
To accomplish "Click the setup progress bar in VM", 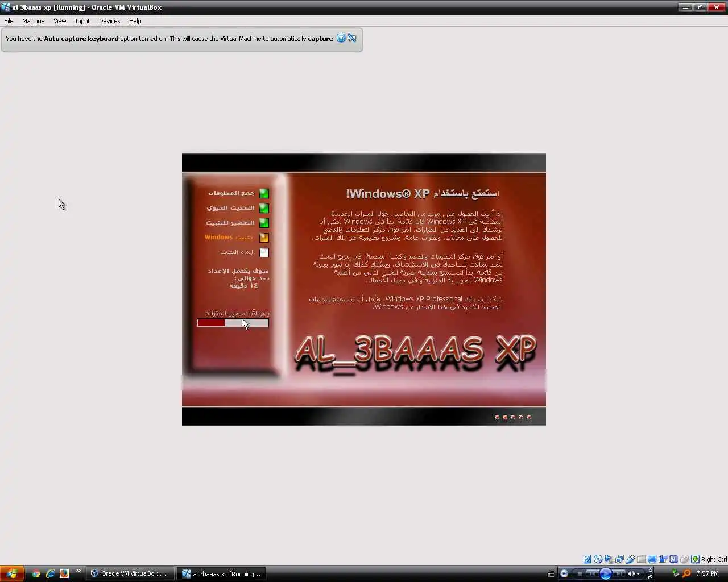I will pyautogui.click(x=233, y=323).
